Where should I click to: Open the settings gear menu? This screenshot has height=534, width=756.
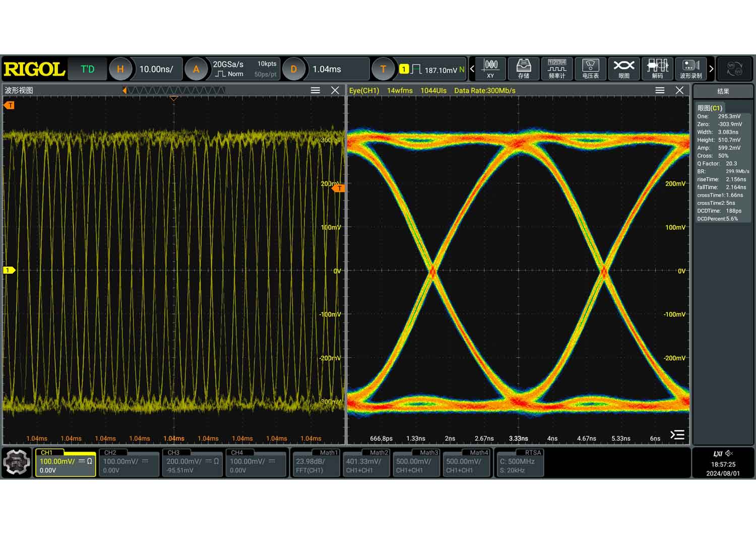point(17,462)
